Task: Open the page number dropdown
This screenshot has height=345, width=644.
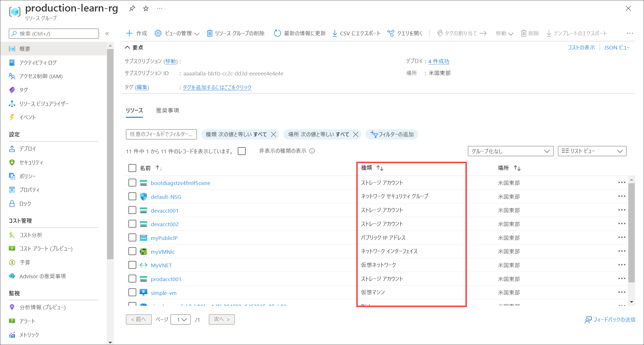Action: pyautogui.click(x=181, y=319)
